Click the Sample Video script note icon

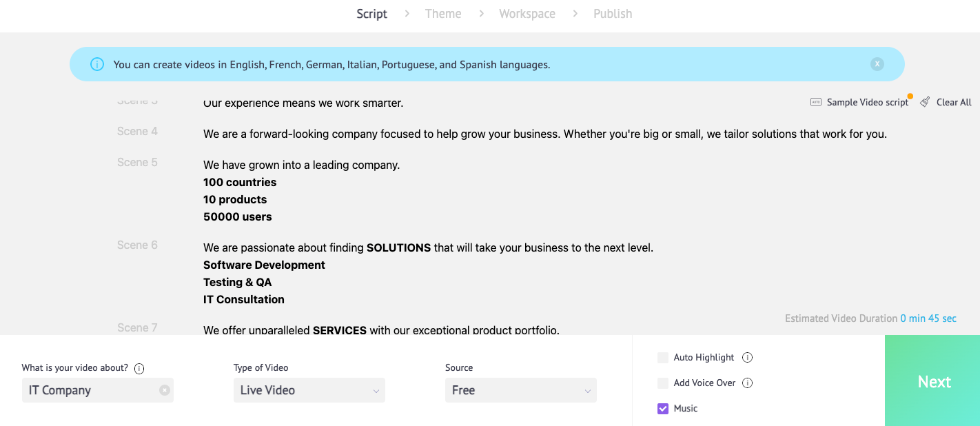pos(816,102)
